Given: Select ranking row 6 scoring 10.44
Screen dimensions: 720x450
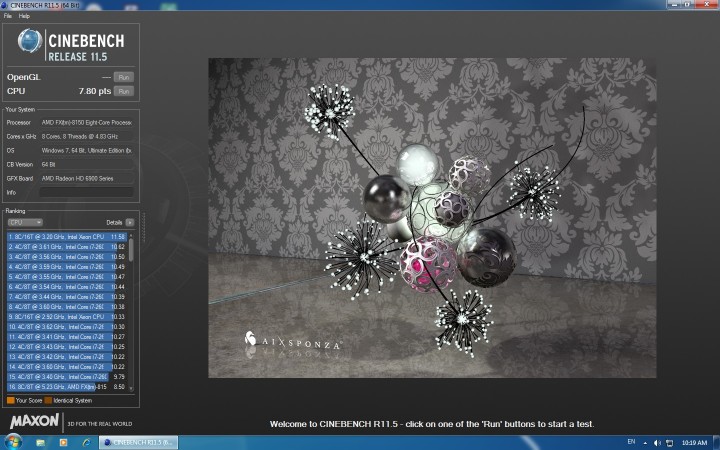Looking at the screenshot, I should coord(67,287).
